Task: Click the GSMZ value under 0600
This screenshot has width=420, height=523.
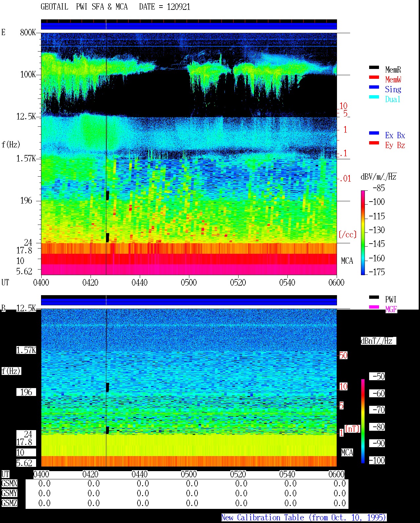Action: [340, 503]
